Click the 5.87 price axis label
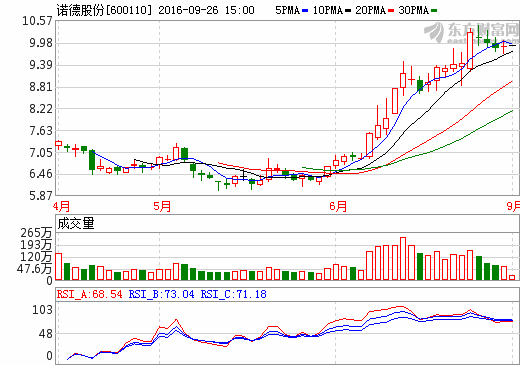The width and height of the screenshot is (520, 365). pos(41,196)
